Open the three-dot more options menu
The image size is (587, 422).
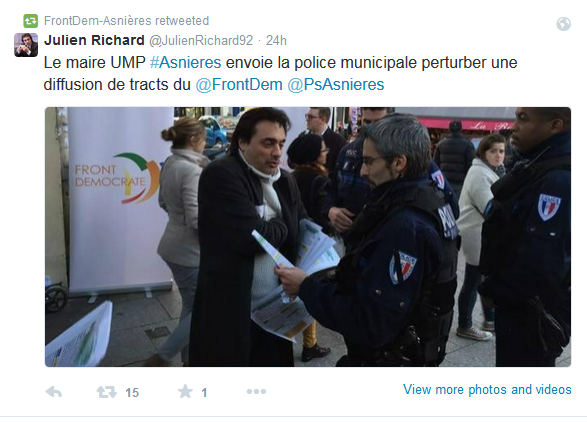(x=256, y=392)
